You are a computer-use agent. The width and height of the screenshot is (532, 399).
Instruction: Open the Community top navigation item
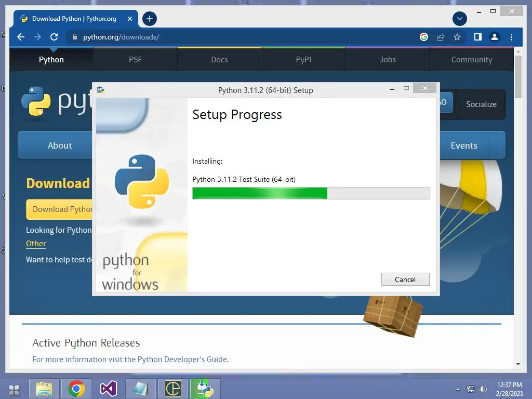tap(472, 59)
